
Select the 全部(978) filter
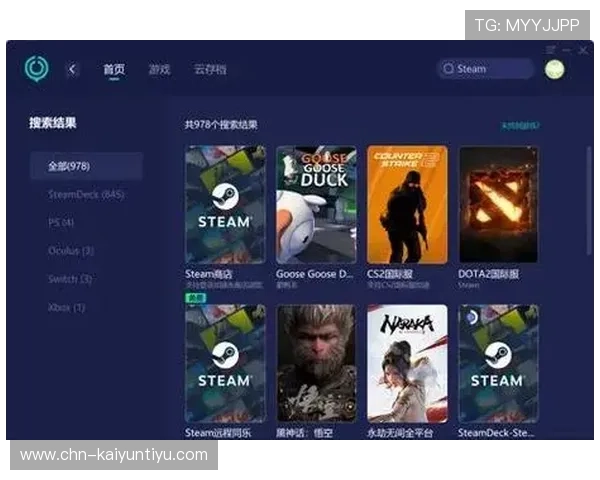(x=86, y=166)
